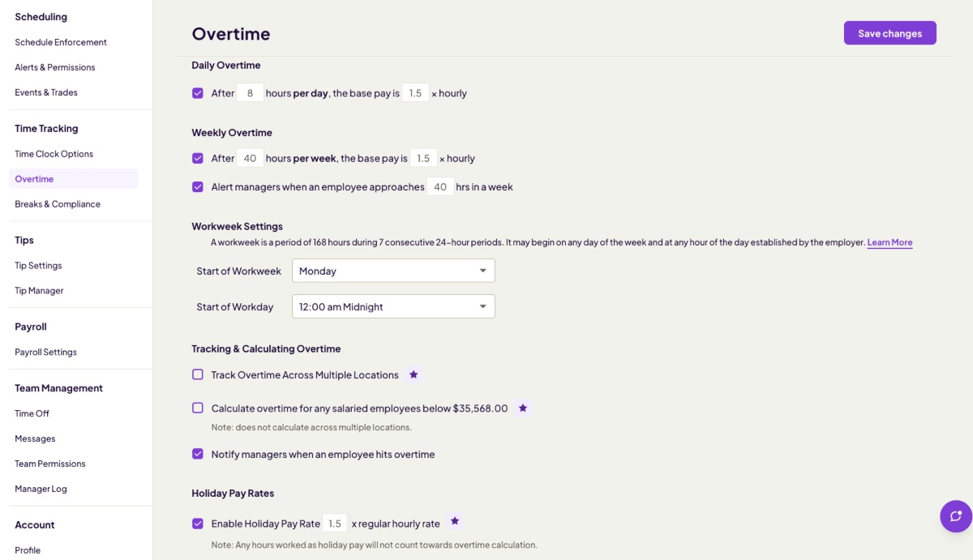Open Schedule Enforcement in sidebar

(x=61, y=42)
